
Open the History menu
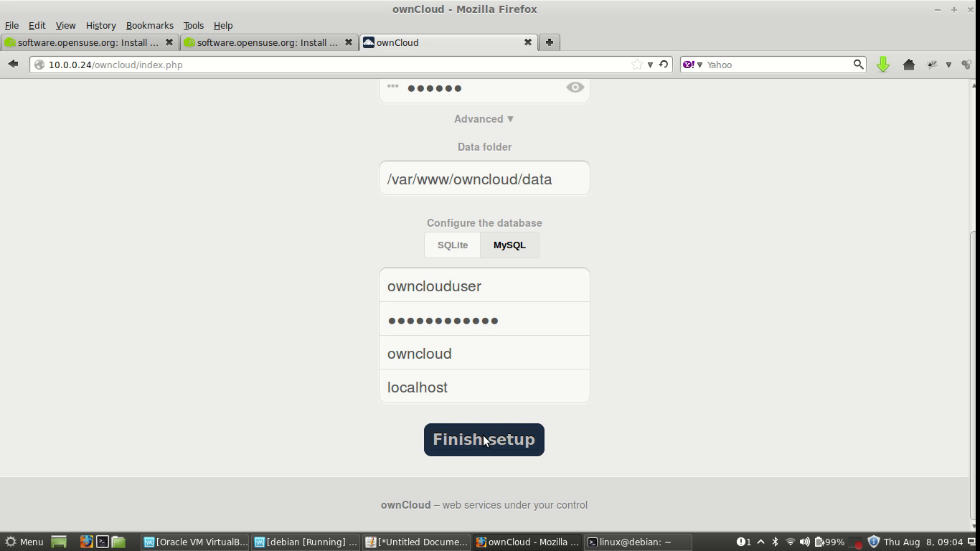coord(100,25)
